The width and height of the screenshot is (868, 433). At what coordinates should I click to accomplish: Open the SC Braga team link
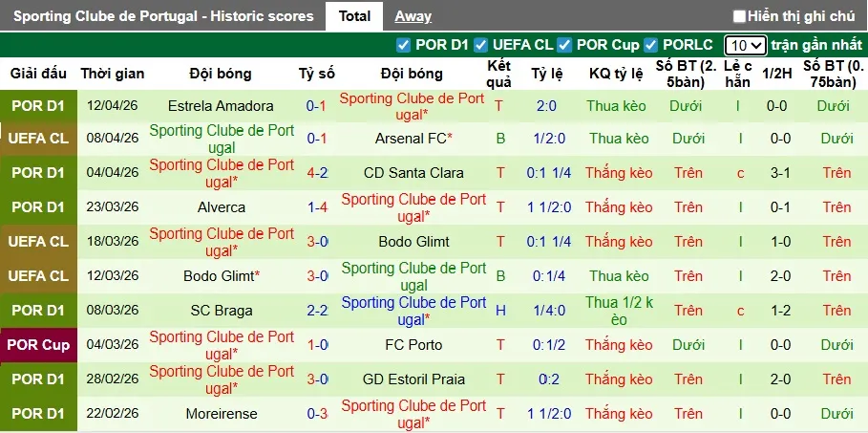click(221, 311)
